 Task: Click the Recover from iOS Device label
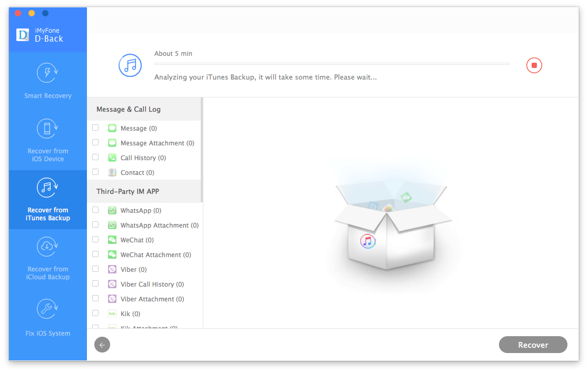tap(48, 155)
